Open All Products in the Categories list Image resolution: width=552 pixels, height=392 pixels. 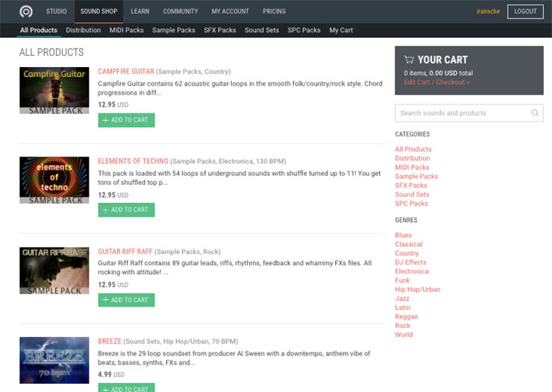[x=413, y=149]
